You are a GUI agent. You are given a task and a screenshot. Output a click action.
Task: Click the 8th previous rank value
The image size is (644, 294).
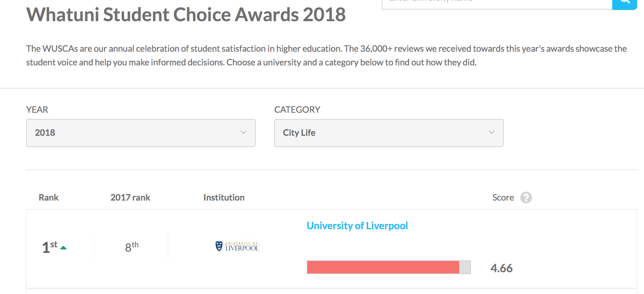point(132,247)
